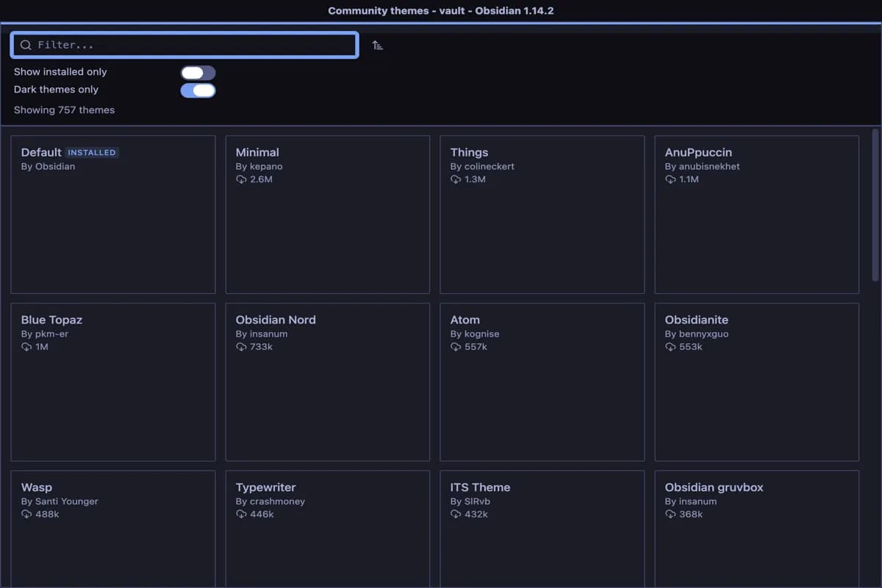The height and width of the screenshot is (588, 882).
Task: Click the download icon beside 1.3M on Things
Action: tap(456, 179)
